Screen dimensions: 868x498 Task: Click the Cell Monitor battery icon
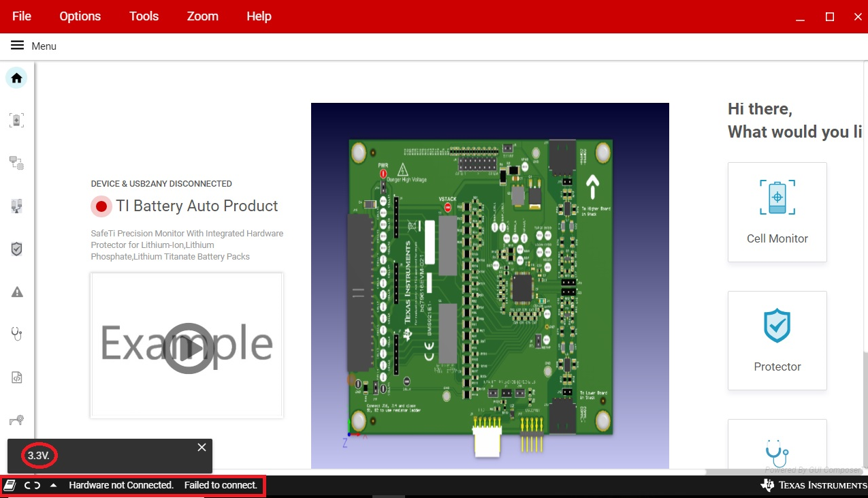(777, 197)
